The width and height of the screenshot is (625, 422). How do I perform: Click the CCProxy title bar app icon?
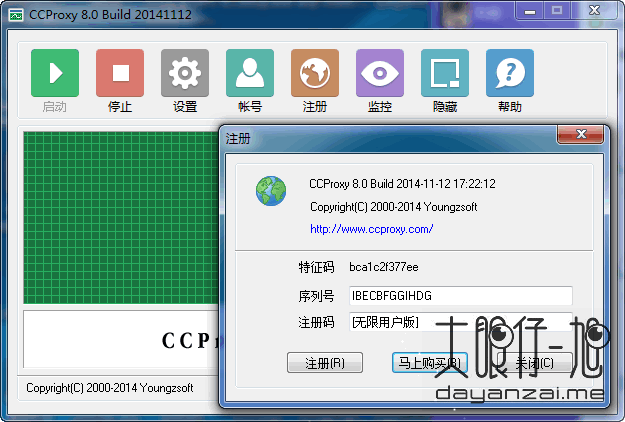[16, 15]
